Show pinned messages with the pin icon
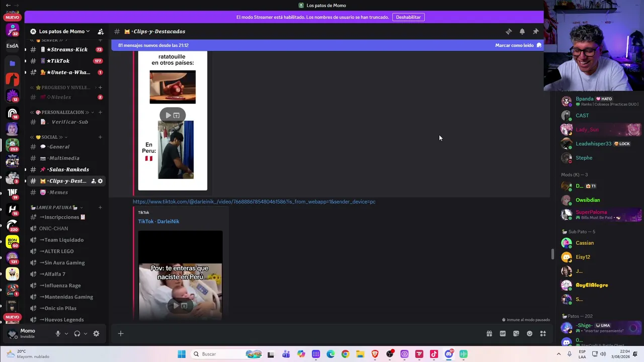Image resolution: width=644 pixels, height=362 pixels. (536, 31)
